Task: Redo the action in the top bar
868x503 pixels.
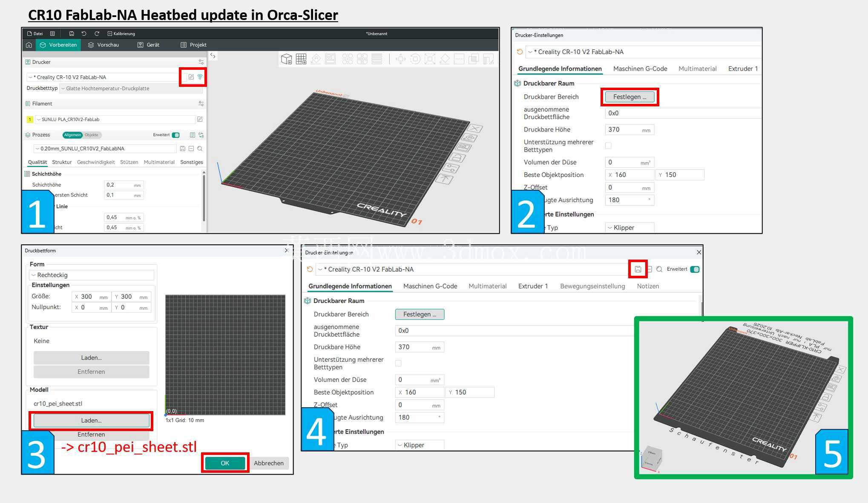Action: (97, 34)
